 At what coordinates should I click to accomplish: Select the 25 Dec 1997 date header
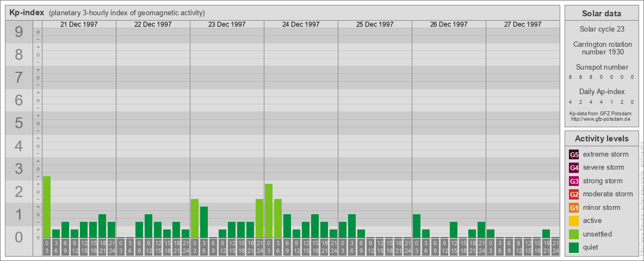(x=375, y=24)
